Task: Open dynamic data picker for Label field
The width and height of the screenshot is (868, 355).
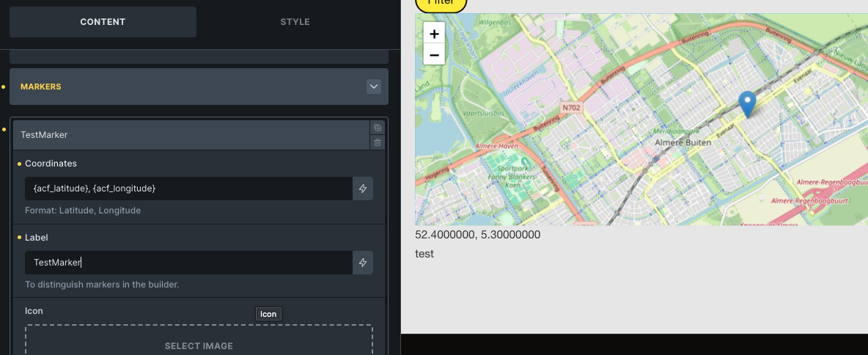Action: [x=363, y=263]
